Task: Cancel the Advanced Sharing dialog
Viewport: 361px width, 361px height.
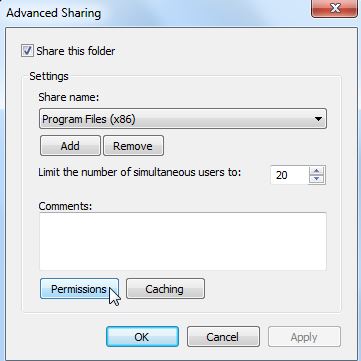Action: [x=223, y=337]
